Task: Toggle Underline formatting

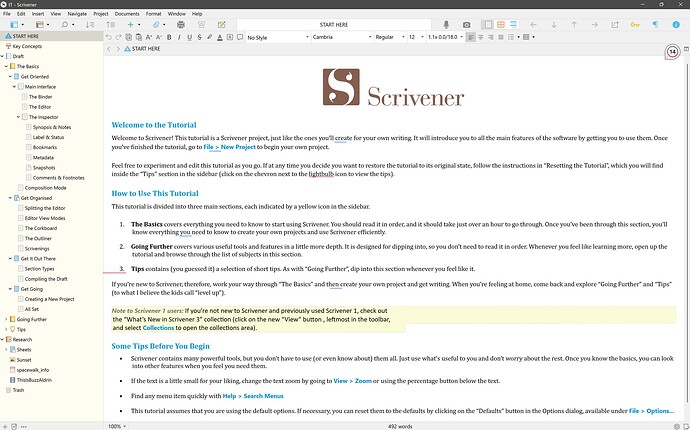Action: pos(189,37)
